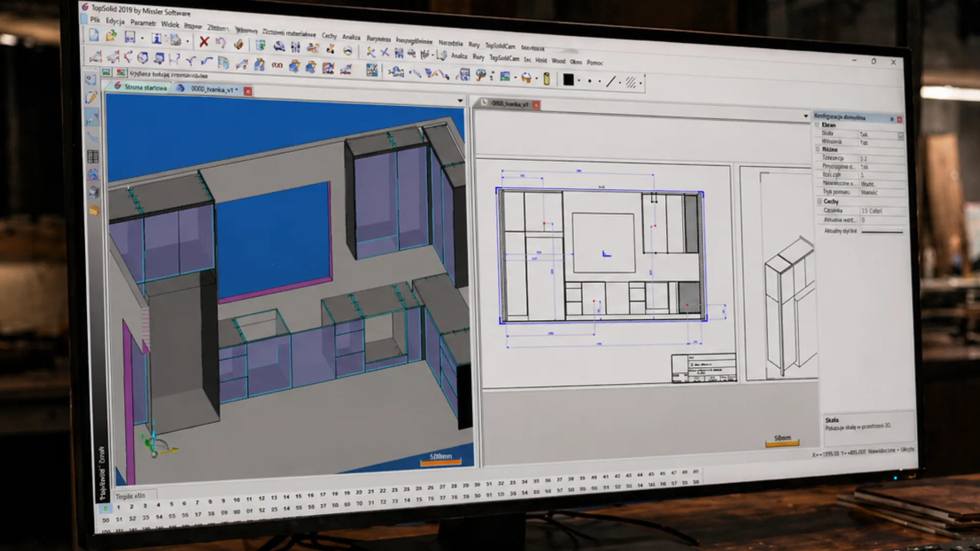The width and height of the screenshot is (980, 551).
Task: Click the blue X icon in second toolbar row
Action: pos(384,53)
